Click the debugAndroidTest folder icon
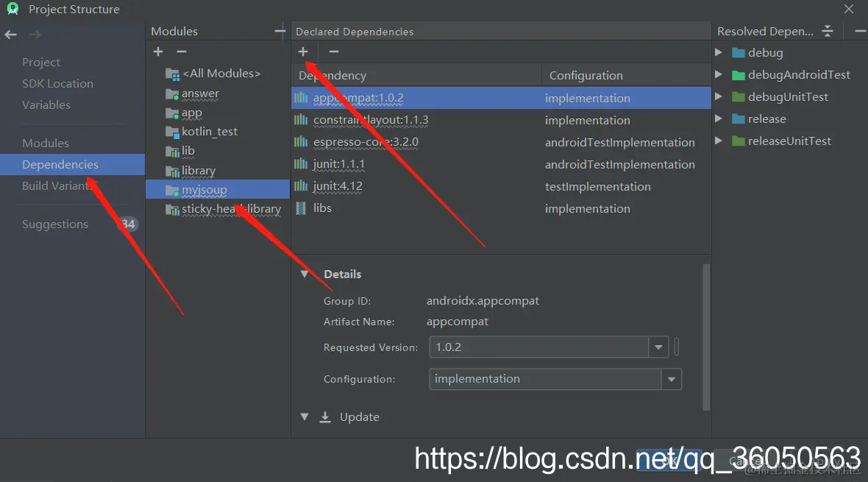Image resolution: width=868 pixels, height=482 pixels. tap(738, 75)
